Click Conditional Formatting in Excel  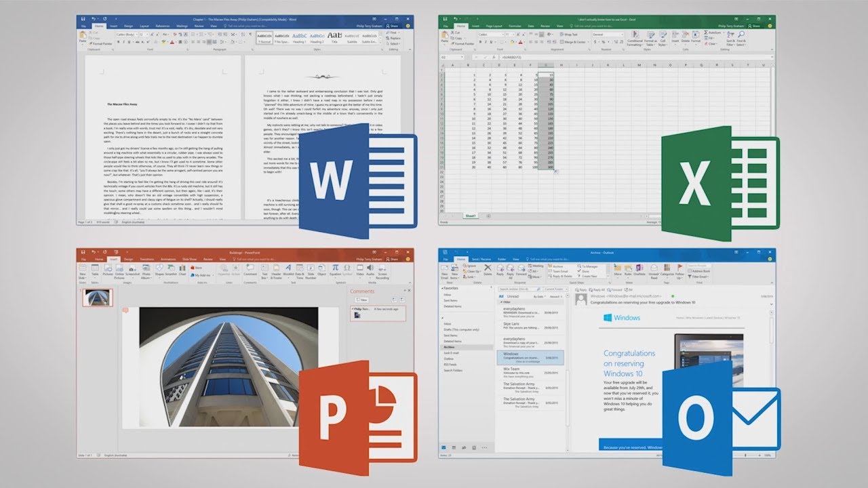(x=635, y=39)
